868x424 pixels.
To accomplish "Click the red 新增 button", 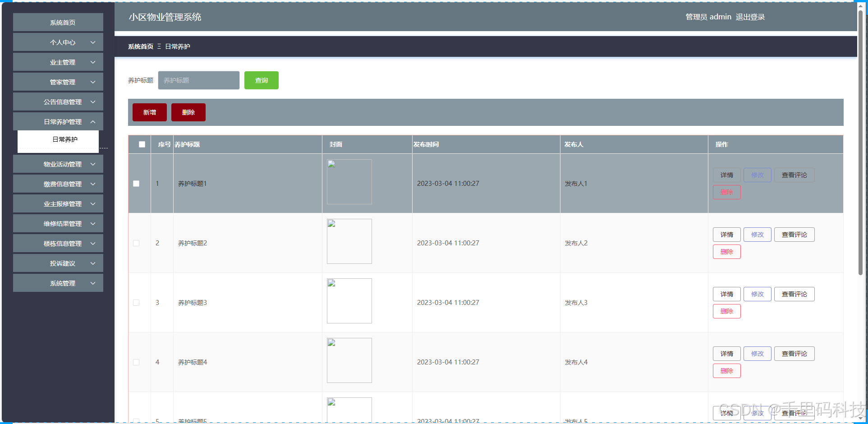I will point(150,112).
